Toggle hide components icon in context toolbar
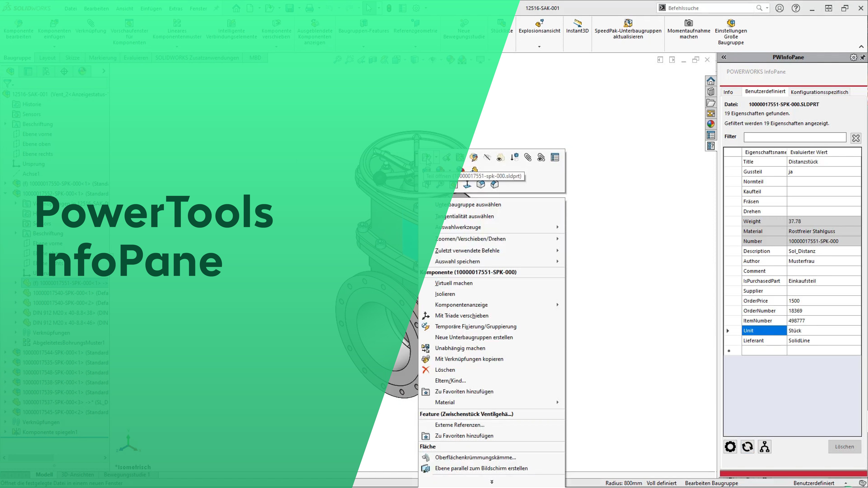 (x=487, y=157)
